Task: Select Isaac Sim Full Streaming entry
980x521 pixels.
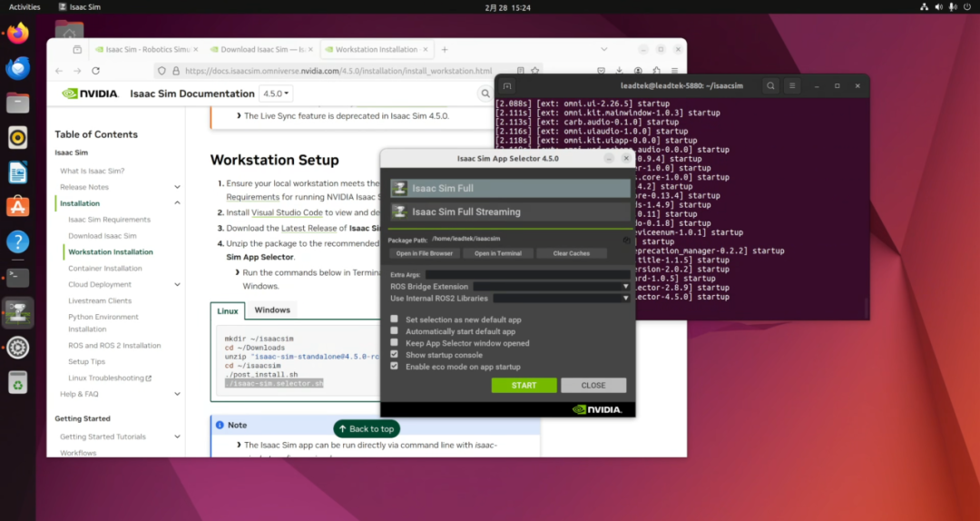Action: tap(510, 212)
